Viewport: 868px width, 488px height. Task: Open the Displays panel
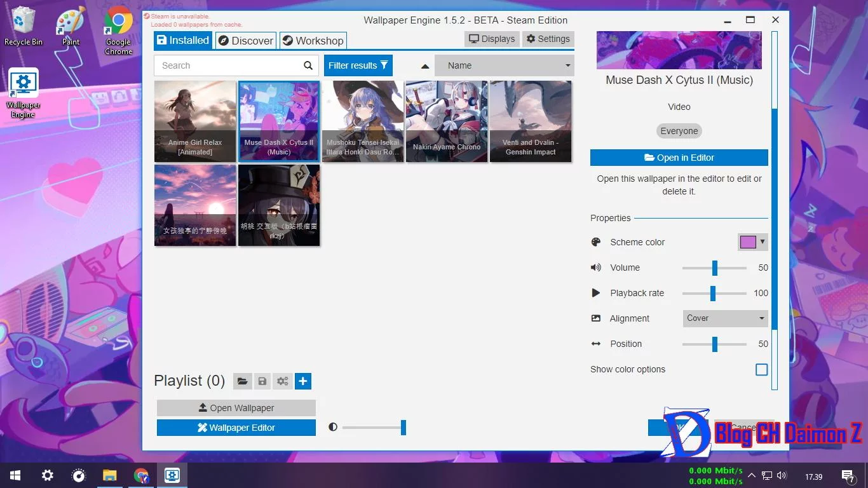pyautogui.click(x=492, y=39)
